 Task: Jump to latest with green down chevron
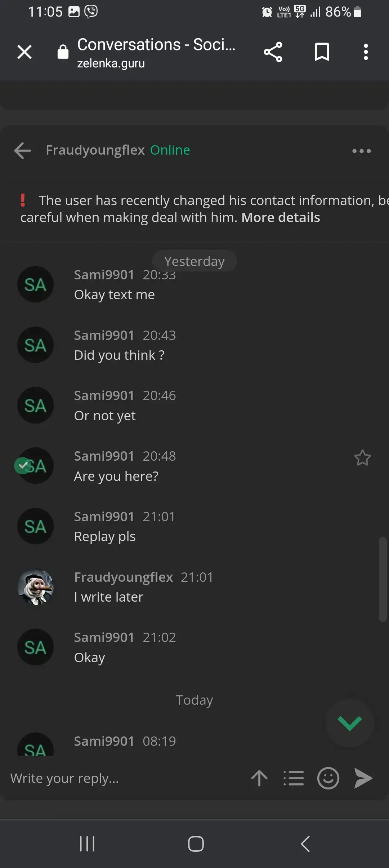tap(349, 723)
